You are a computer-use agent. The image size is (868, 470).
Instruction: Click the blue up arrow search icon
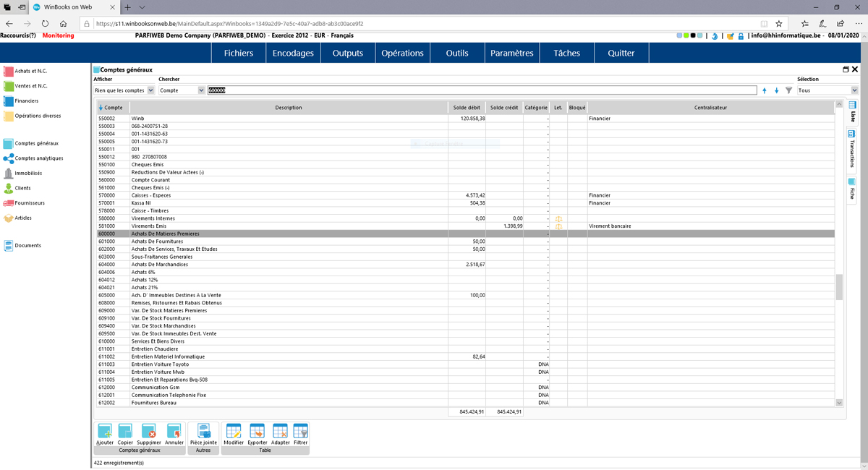click(x=765, y=90)
